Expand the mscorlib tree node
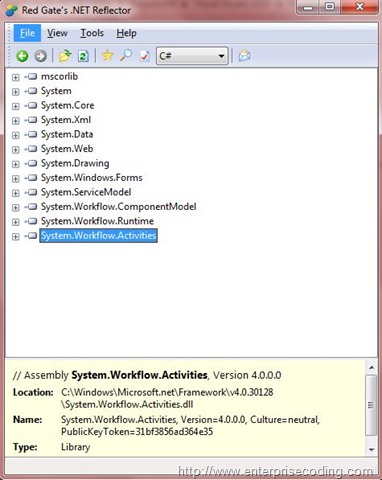Image resolution: width=382 pixels, height=480 pixels. coord(15,77)
